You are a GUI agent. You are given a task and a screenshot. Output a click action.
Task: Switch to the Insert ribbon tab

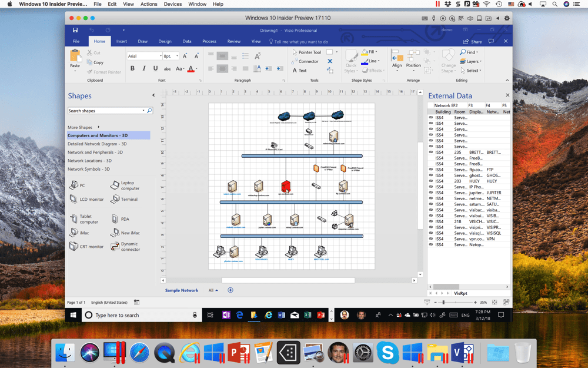pos(121,41)
